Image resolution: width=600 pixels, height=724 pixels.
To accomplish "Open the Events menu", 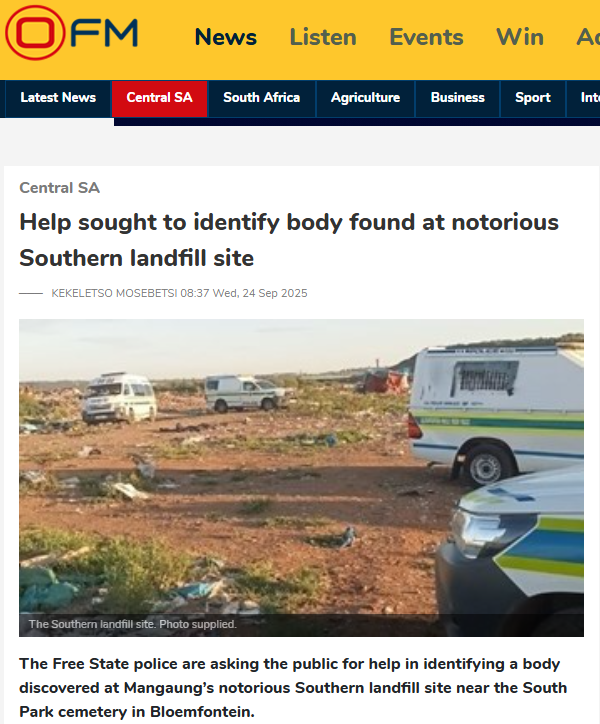I will [x=426, y=37].
